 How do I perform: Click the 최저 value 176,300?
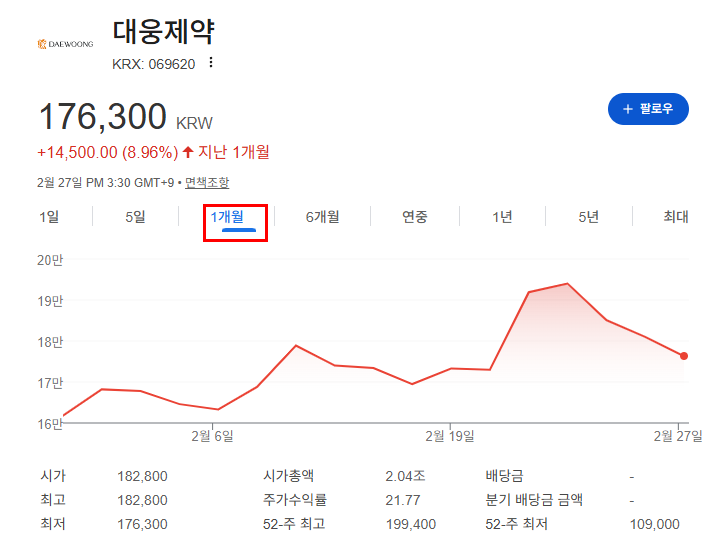142,524
